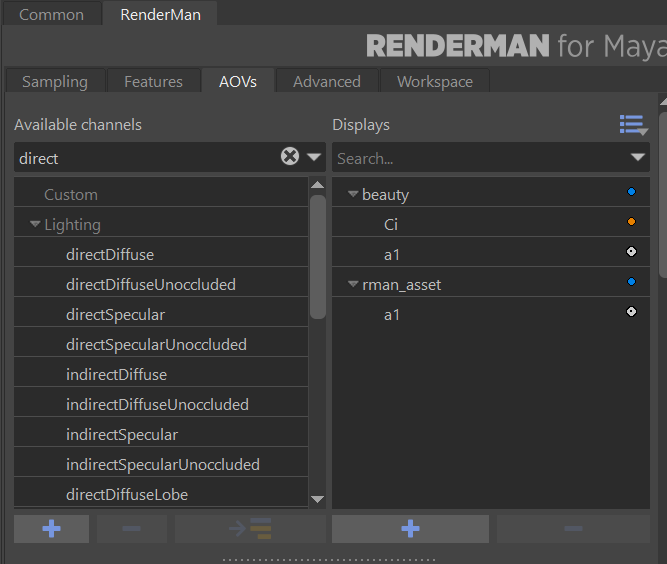This screenshot has width=667, height=564.
Task: Click the panel scroll up arrow at right edge
Action: [663, 102]
